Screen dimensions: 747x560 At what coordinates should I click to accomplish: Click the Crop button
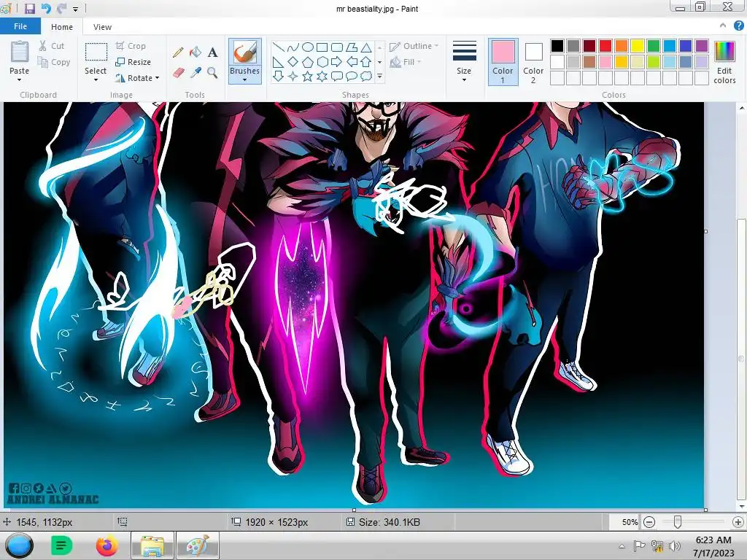[131, 46]
